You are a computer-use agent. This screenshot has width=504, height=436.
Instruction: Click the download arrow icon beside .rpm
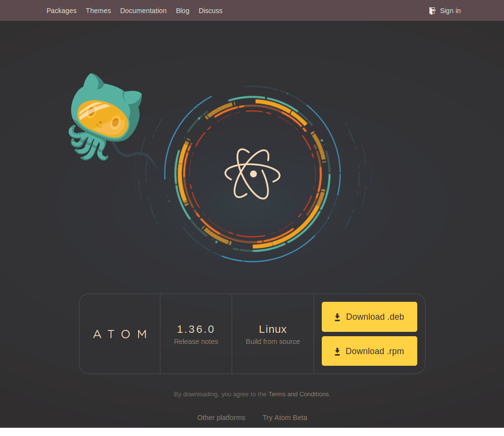[x=337, y=352]
